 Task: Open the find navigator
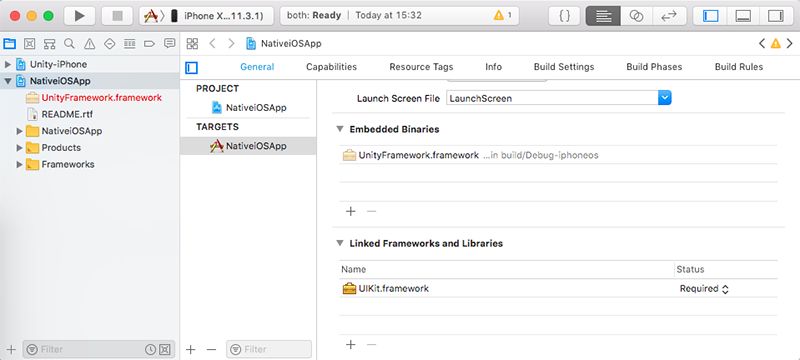(69, 43)
